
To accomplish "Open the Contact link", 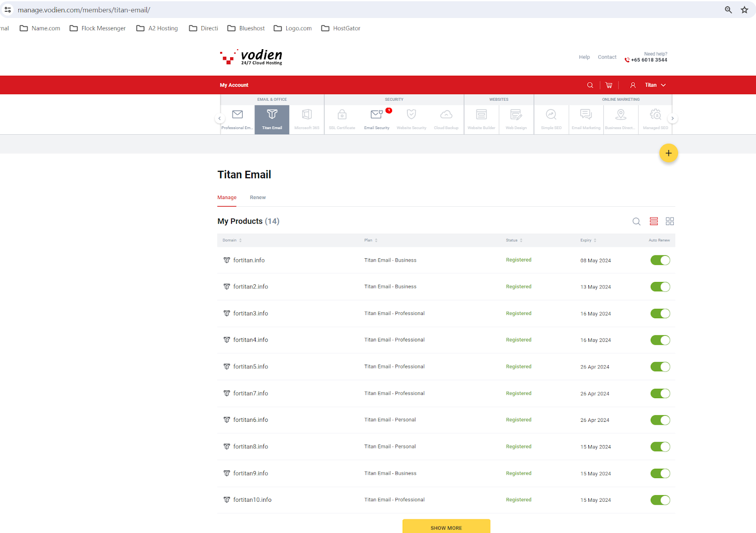I will point(607,57).
